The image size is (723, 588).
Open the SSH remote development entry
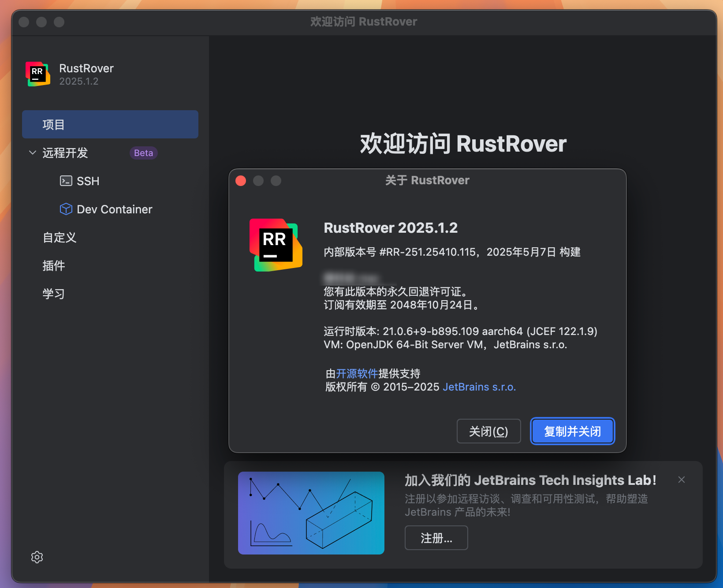pos(88,181)
